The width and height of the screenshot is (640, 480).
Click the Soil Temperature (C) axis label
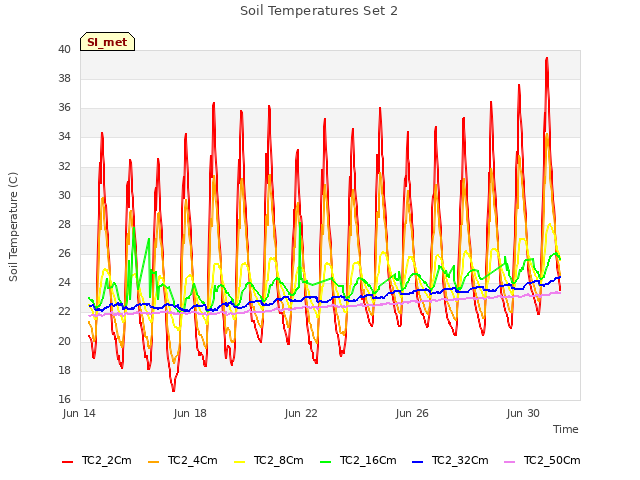coord(13,227)
